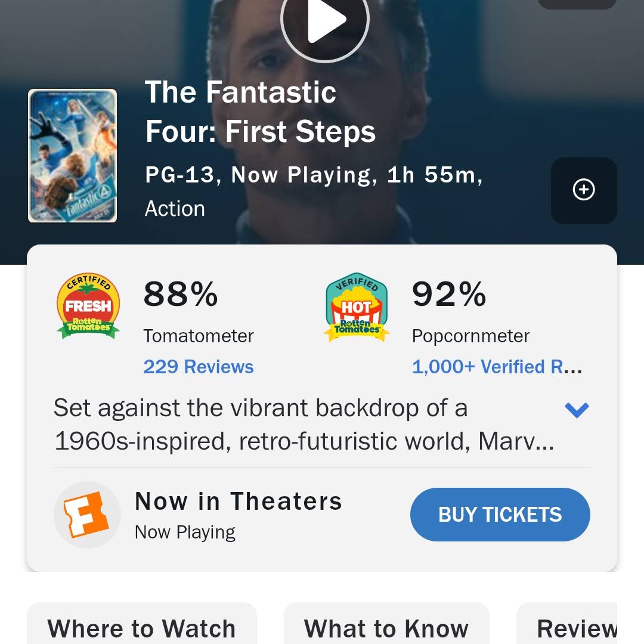Tap the 92% Popcornmeter score

pos(449,295)
